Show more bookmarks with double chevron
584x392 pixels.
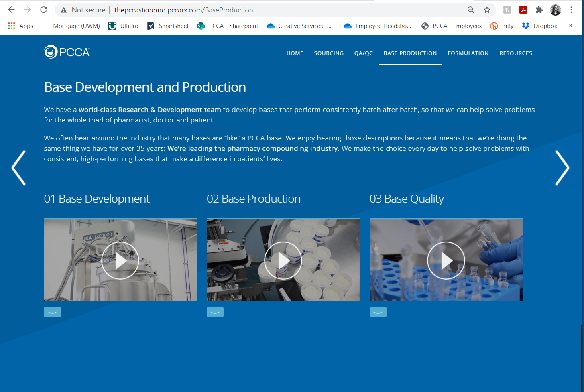pos(571,26)
